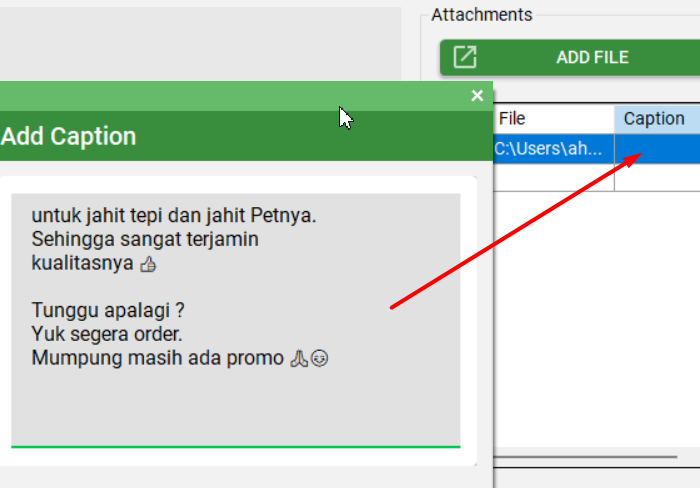
Task: Click the empty Caption cell in second row
Action: point(657,178)
